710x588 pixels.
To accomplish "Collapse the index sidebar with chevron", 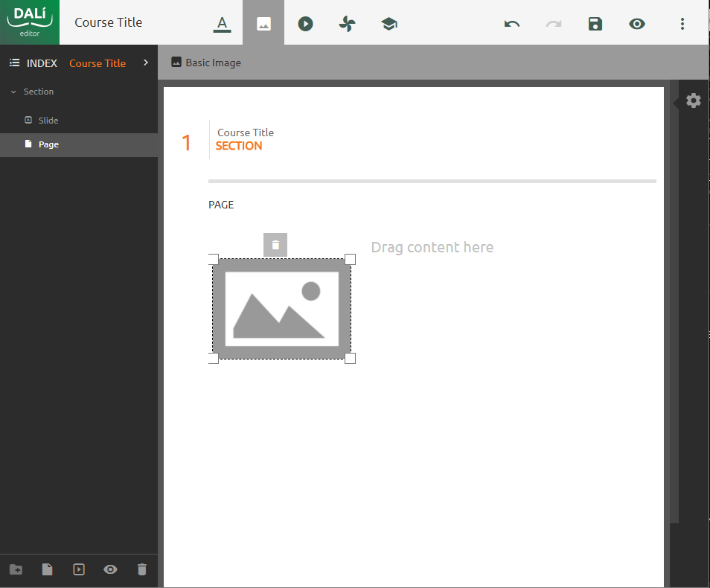I will (x=146, y=63).
